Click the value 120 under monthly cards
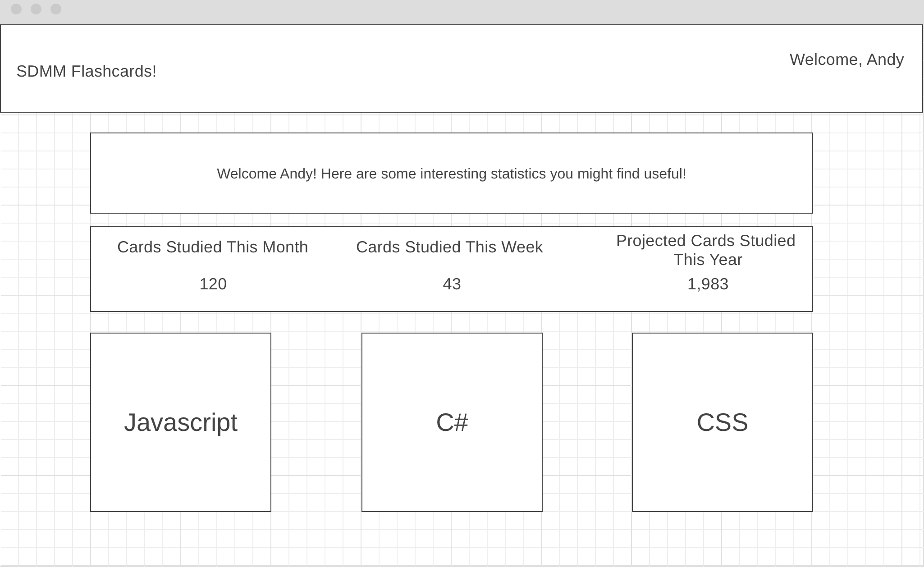This screenshot has width=924, height=567. click(213, 284)
